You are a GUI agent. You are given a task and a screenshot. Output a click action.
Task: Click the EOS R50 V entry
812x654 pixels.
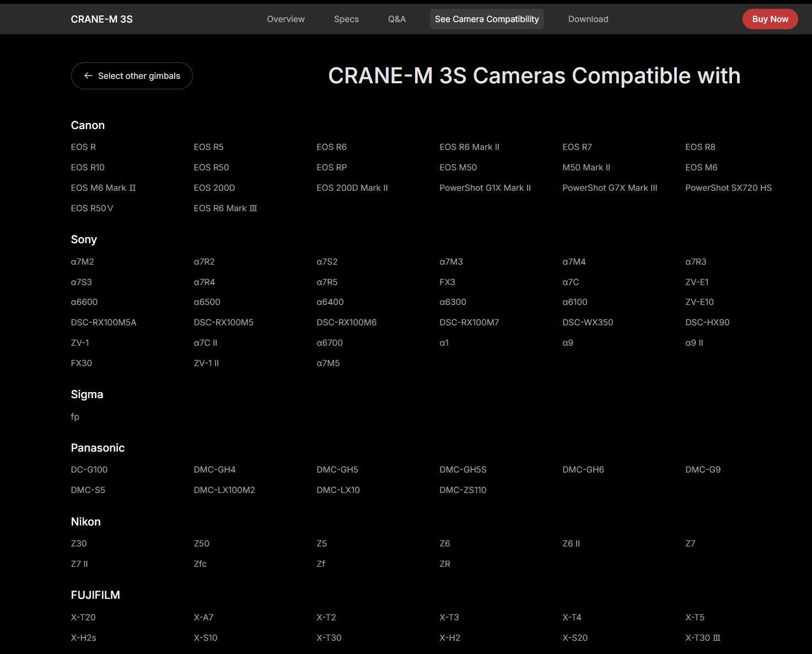coord(92,208)
